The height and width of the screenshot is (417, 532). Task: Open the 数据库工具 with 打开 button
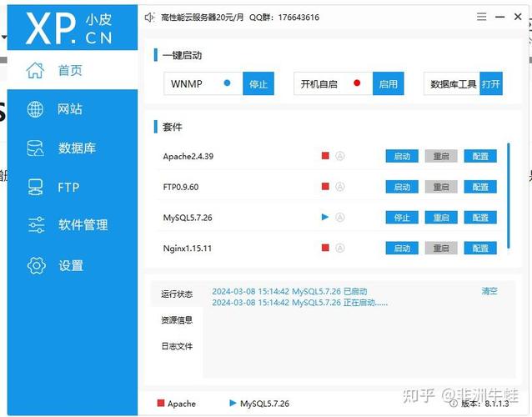[x=491, y=83]
